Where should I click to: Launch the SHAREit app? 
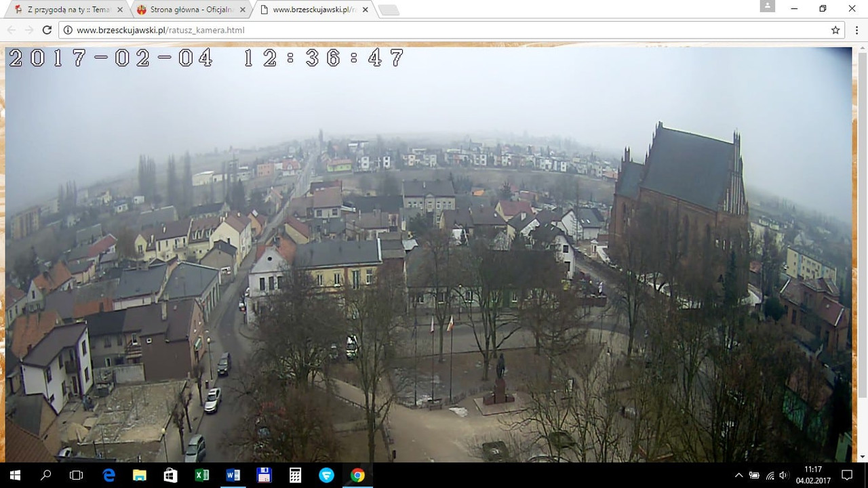point(326,475)
